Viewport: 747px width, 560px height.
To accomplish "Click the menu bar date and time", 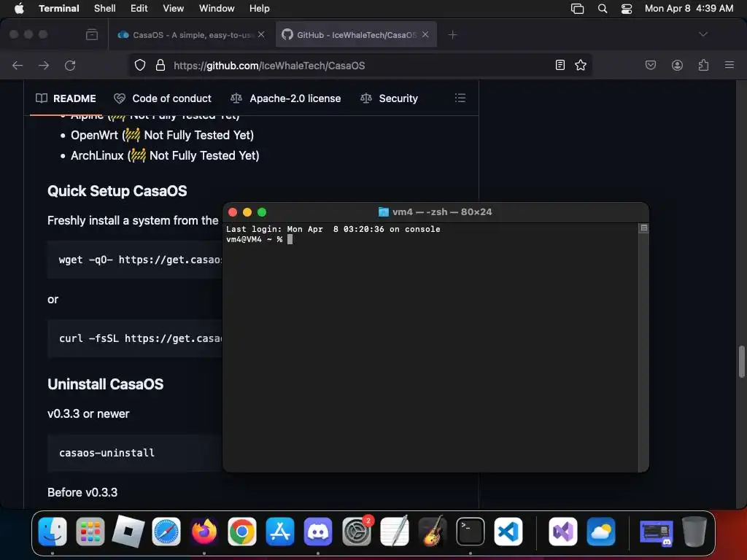I will tap(689, 8).
